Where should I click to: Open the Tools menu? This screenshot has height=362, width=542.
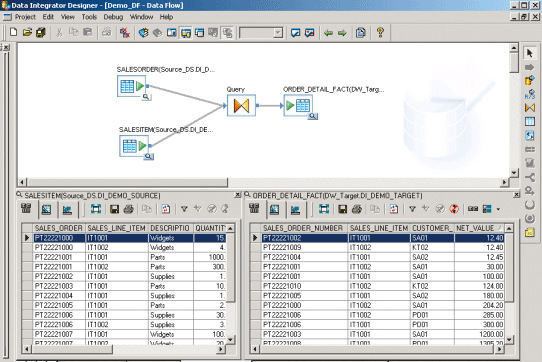pyautogui.click(x=89, y=17)
